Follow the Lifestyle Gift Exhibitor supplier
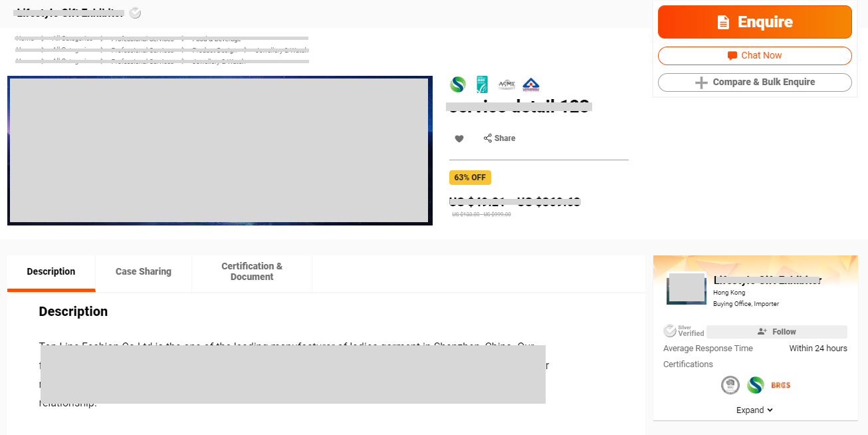The width and height of the screenshot is (868, 435). tap(776, 332)
